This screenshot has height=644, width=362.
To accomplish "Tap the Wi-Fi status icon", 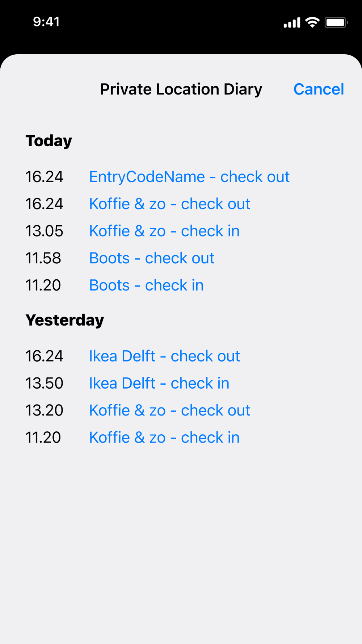I will tap(312, 22).
